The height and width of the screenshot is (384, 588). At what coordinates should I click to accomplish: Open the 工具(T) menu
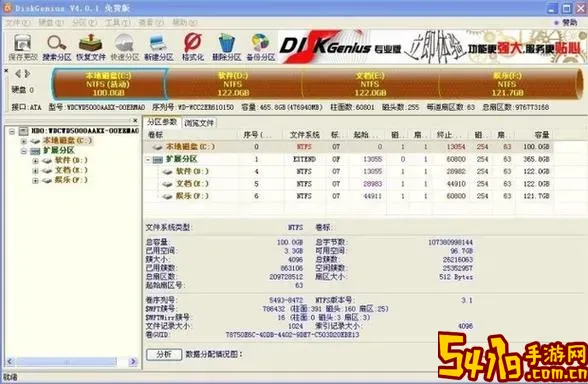coord(117,22)
